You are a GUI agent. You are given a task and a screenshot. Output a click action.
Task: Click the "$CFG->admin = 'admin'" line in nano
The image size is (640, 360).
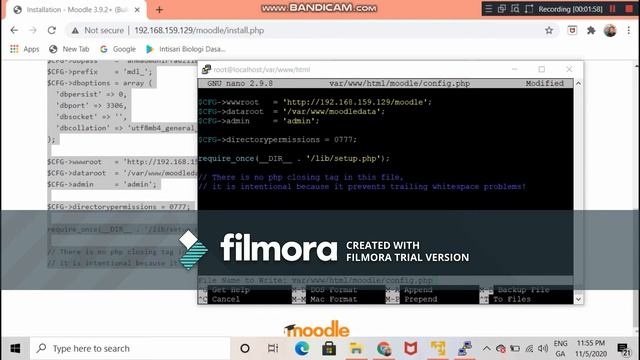pyautogui.click(x=259, y=121)
